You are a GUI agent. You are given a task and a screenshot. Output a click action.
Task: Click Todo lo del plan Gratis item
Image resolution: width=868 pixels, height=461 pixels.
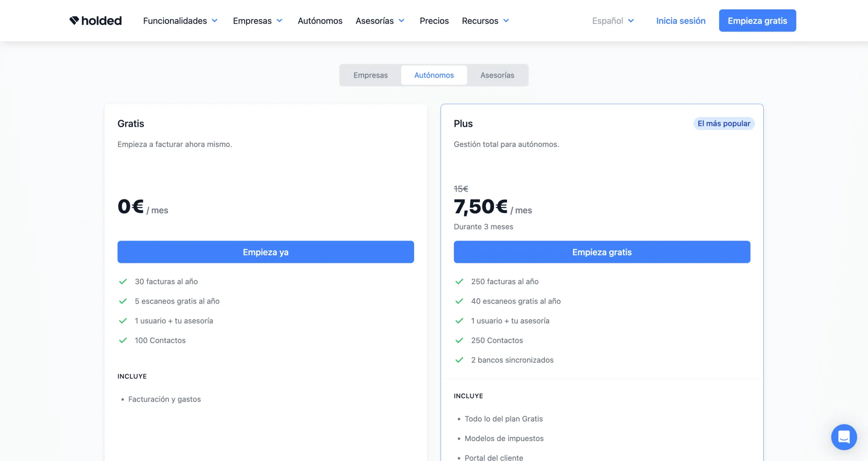click(504, 419)
